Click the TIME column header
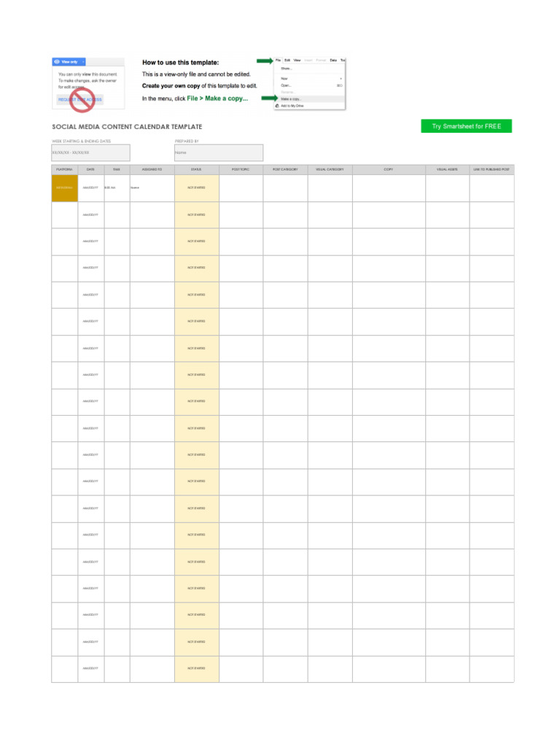 click(117, 169)
